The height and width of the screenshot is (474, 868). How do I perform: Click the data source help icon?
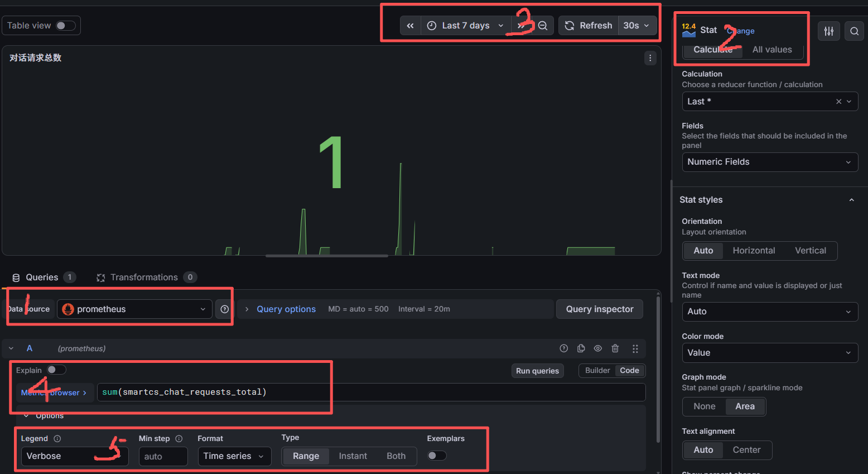point(224,309)
